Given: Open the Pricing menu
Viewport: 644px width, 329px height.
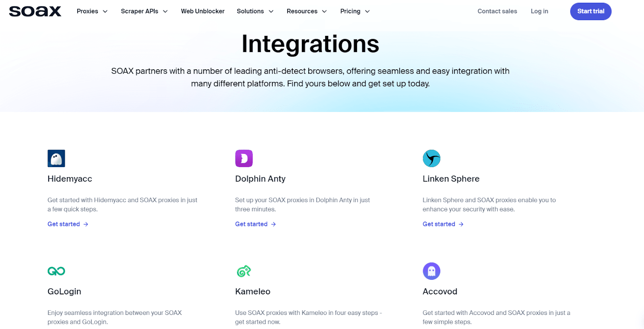Looking at the screenshot, I should point(350,11).
